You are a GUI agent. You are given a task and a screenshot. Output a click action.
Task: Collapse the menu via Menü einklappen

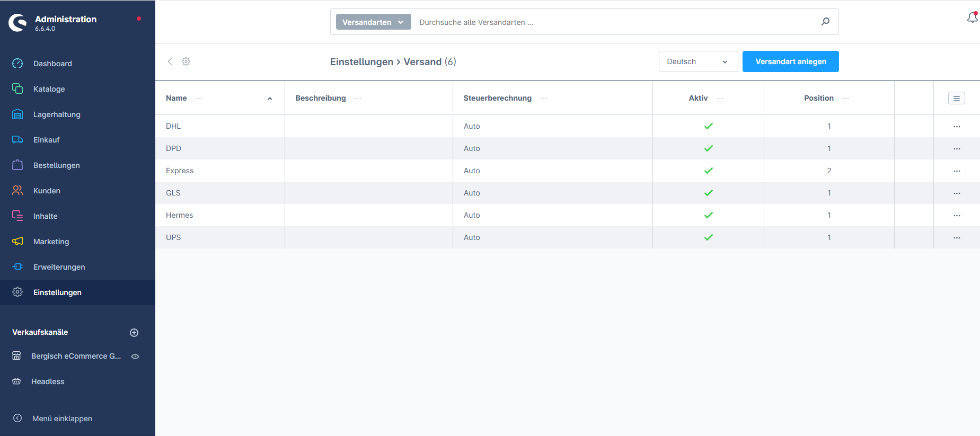click(x=62, y=419)
